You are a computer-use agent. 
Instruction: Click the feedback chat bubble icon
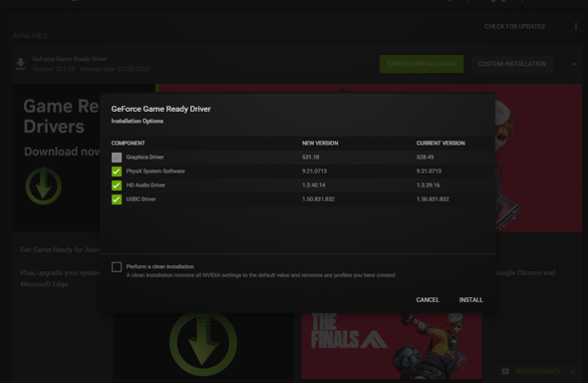point(505,371)
